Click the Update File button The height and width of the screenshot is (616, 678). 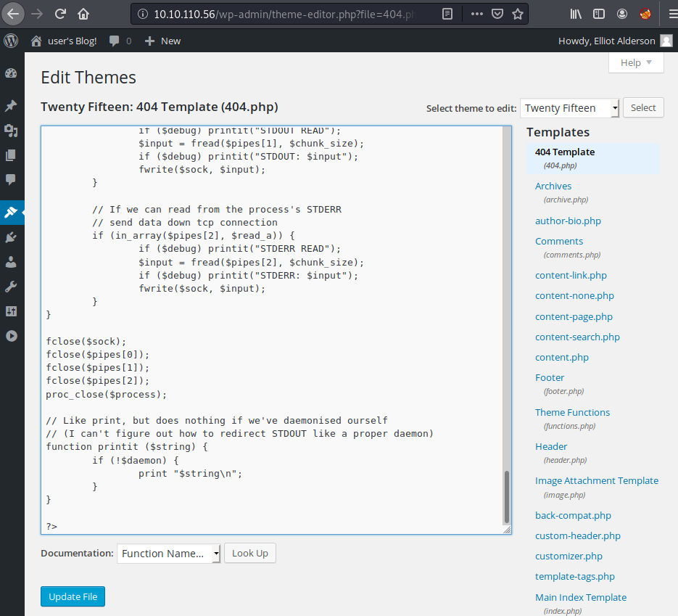tap(73, 596)
